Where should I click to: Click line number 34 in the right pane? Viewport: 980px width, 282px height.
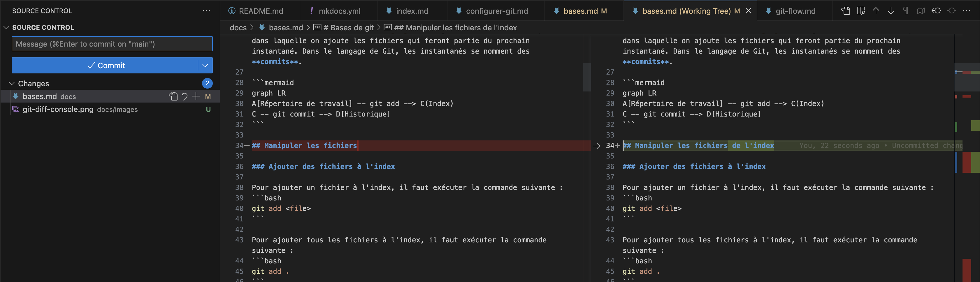point(610,146)
